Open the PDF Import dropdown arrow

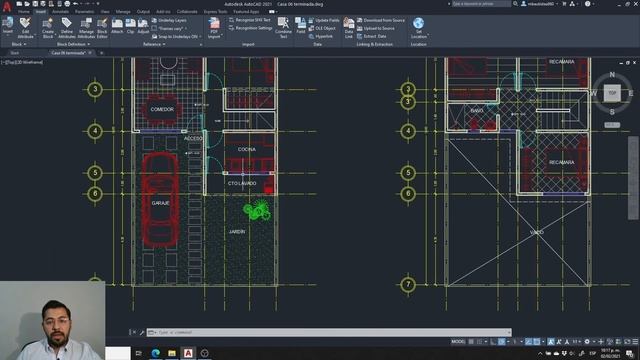222,36
